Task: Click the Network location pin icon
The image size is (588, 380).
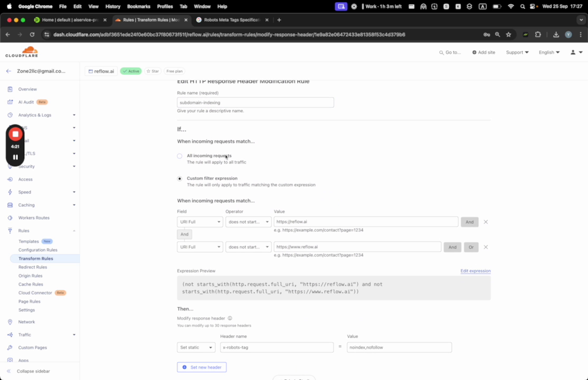Action: [10, 322]
